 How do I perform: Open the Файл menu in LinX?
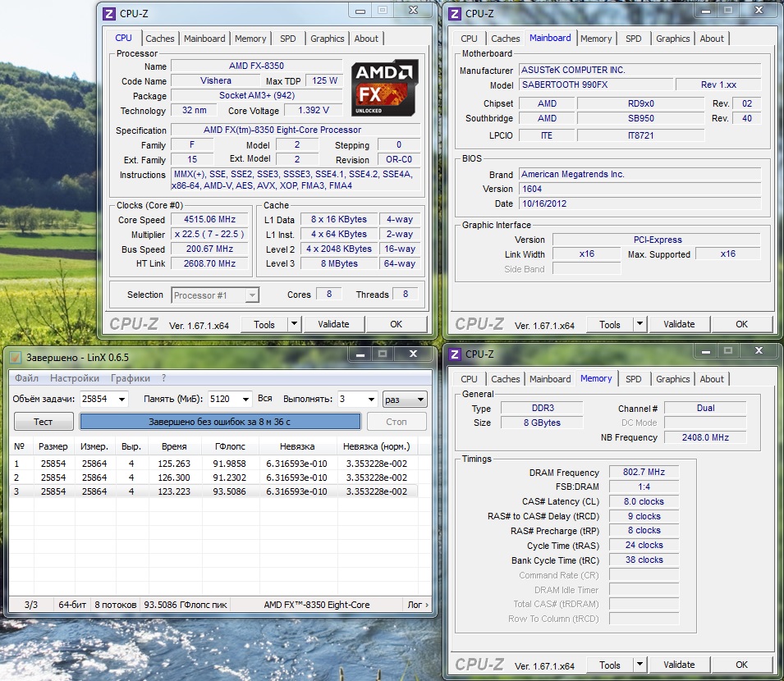26,378
